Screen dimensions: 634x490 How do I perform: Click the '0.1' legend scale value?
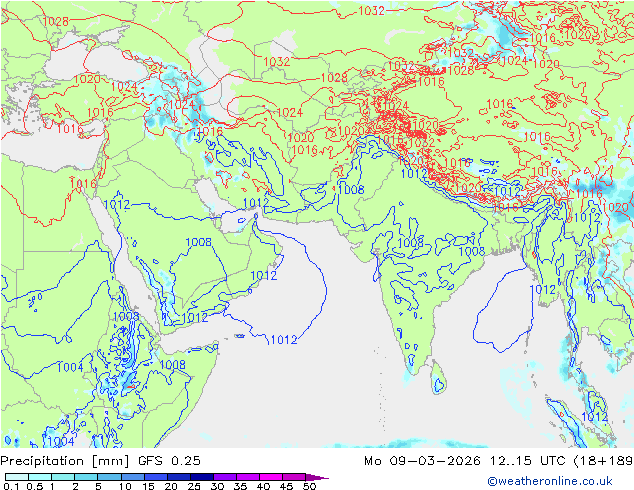click(11, 486)
